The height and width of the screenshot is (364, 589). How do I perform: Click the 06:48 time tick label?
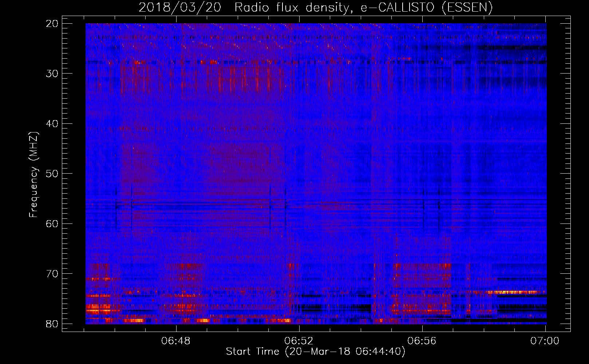(176, 341)
